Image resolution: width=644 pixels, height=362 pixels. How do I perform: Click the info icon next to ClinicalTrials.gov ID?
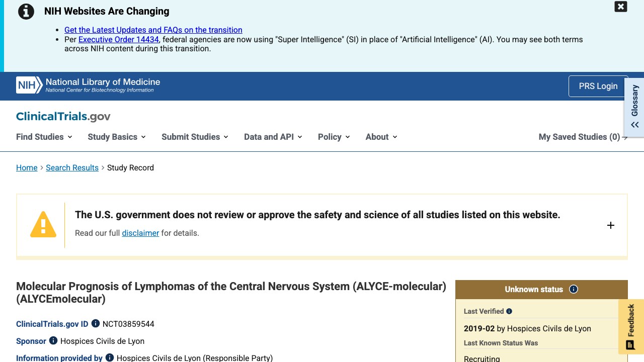pyautogui.click(x=96, y=324)
